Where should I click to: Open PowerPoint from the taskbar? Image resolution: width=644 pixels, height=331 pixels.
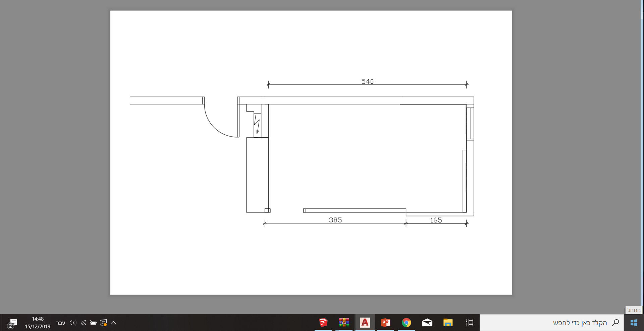[385, 323]
